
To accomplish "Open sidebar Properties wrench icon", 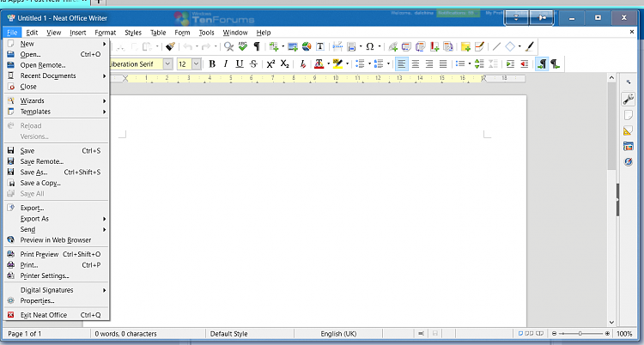I will click(628, 99).
